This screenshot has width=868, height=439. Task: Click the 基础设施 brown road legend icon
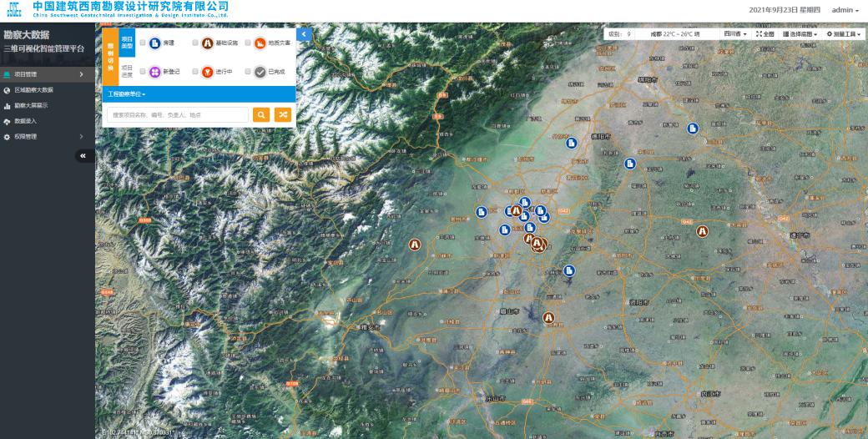[x=207, y=43]
